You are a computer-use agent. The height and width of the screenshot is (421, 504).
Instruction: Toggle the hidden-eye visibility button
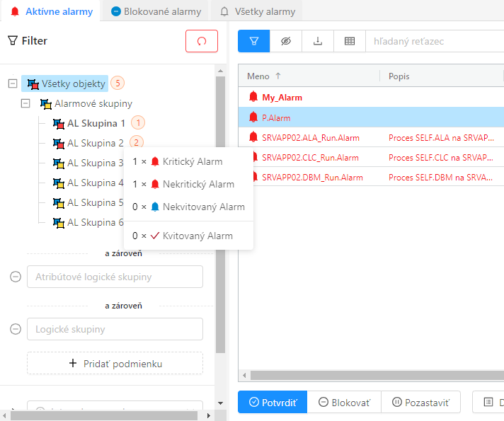tap(286, 41)
